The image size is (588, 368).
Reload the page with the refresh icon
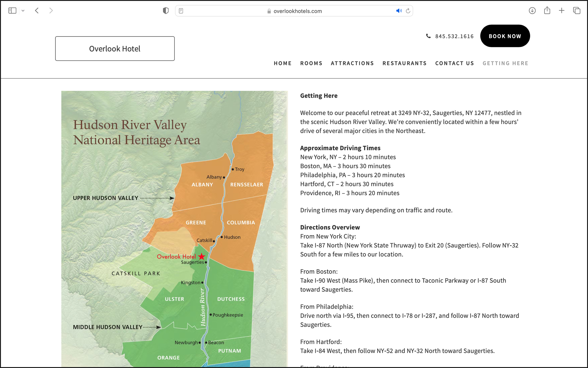coord(408,11)
